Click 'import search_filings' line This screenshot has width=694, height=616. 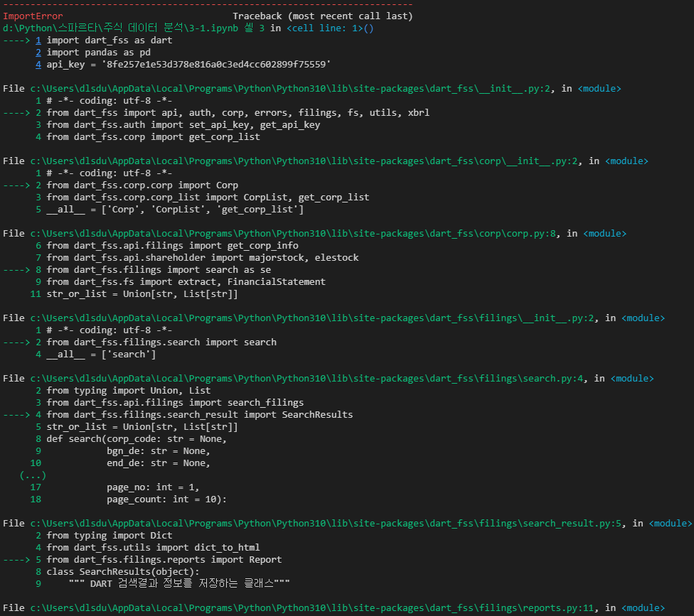pyautogui.click(x=175, y=402)
